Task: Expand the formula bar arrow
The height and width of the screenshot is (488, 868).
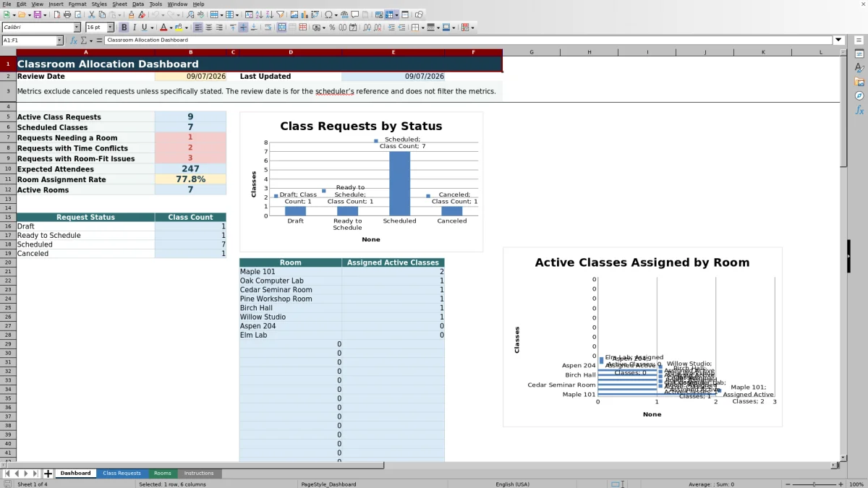Action: coord(838,40)
